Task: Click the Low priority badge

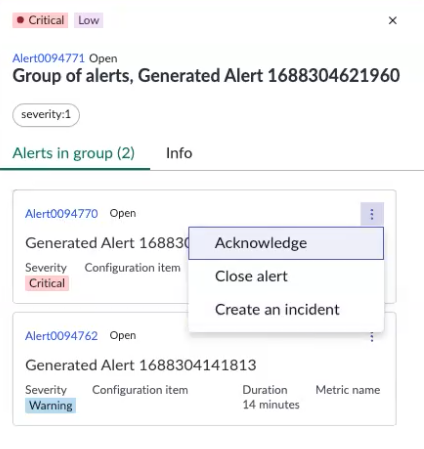Action: tap(89, 20)
